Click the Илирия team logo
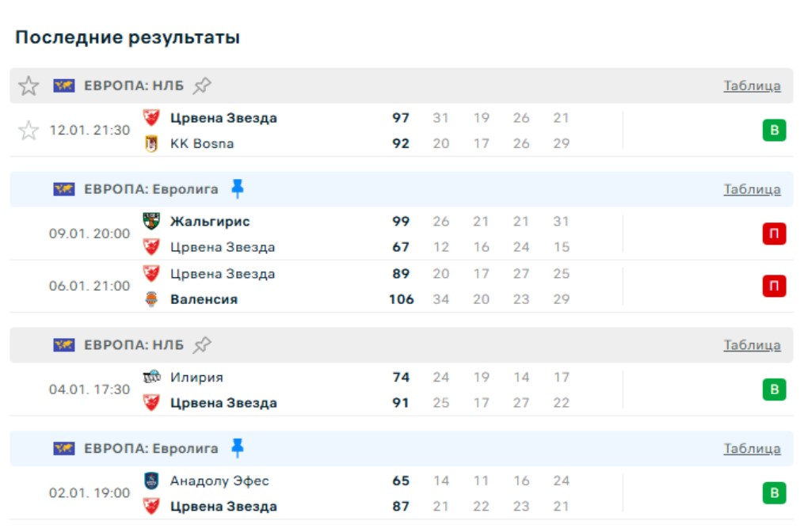 click(151, 377)
